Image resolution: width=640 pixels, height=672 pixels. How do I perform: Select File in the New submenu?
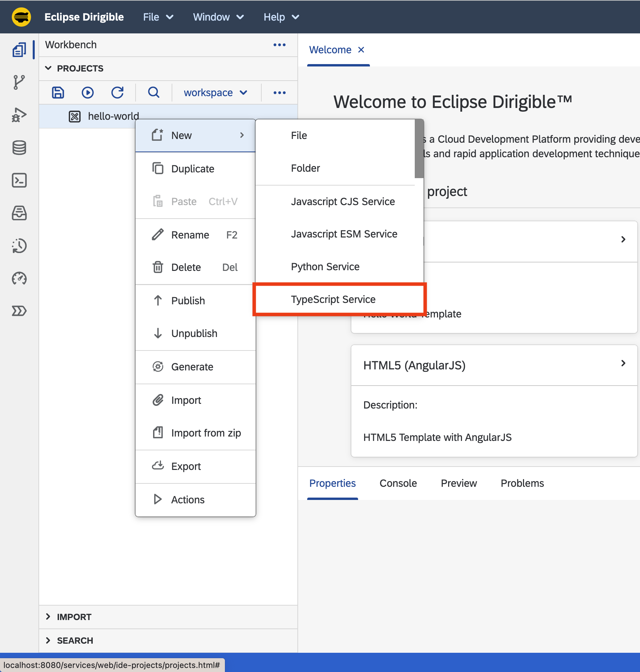coord(335,136)
